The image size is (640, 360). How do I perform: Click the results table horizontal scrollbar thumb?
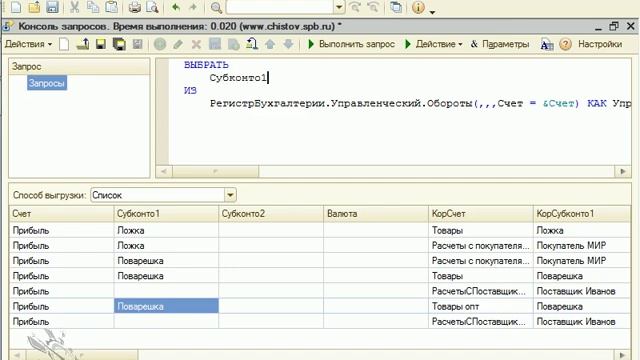point(82,355)
